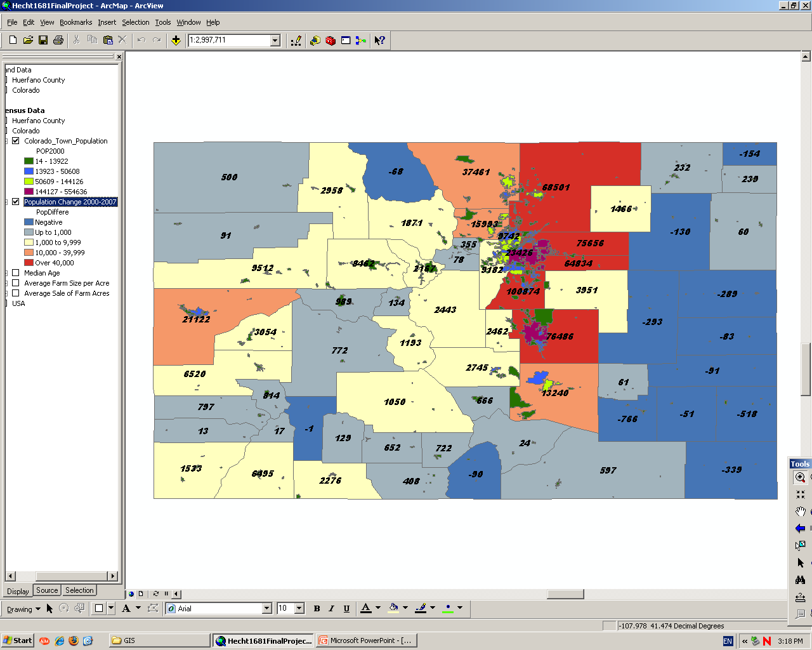Enable the Median Age layer checkbox

(x=16, y=273)
